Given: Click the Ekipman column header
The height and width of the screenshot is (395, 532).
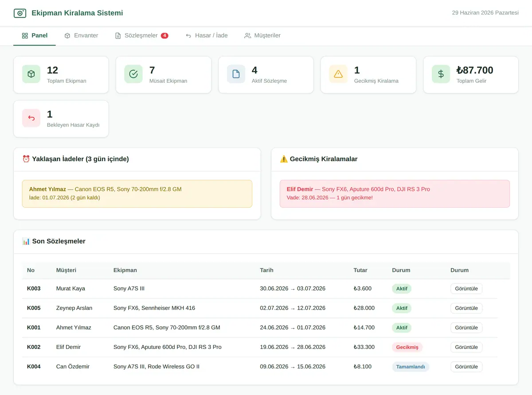Looking at the screenshot, I should [x=125, y=270].
